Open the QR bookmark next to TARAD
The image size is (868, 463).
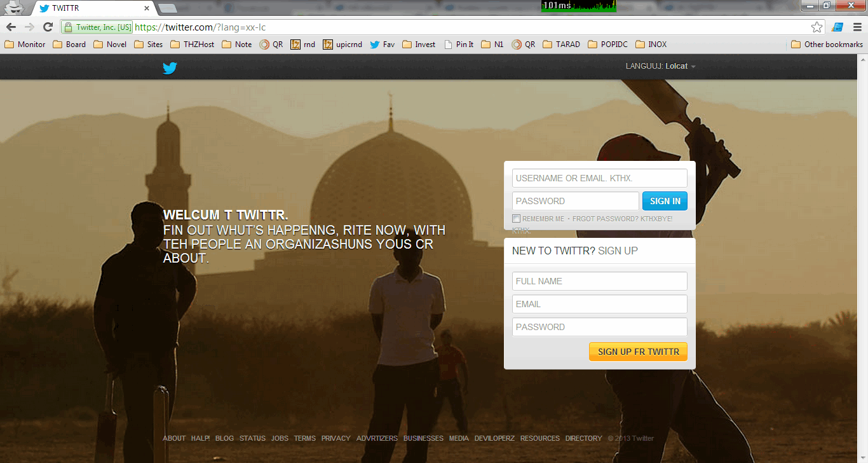coord(524,45)
